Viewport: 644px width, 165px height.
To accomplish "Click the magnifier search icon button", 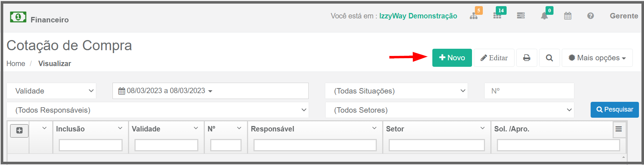I will coord(550,58).
